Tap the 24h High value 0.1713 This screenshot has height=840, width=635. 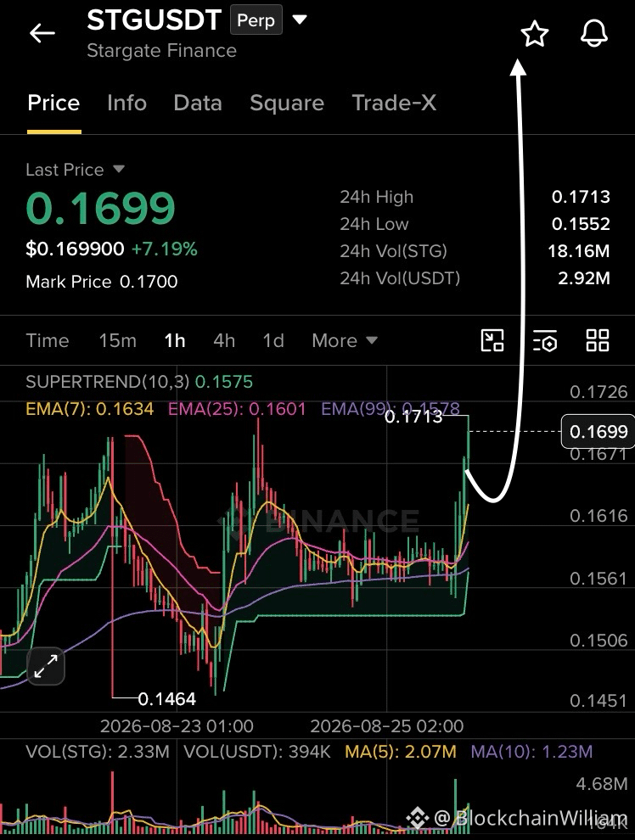(581, 197)
